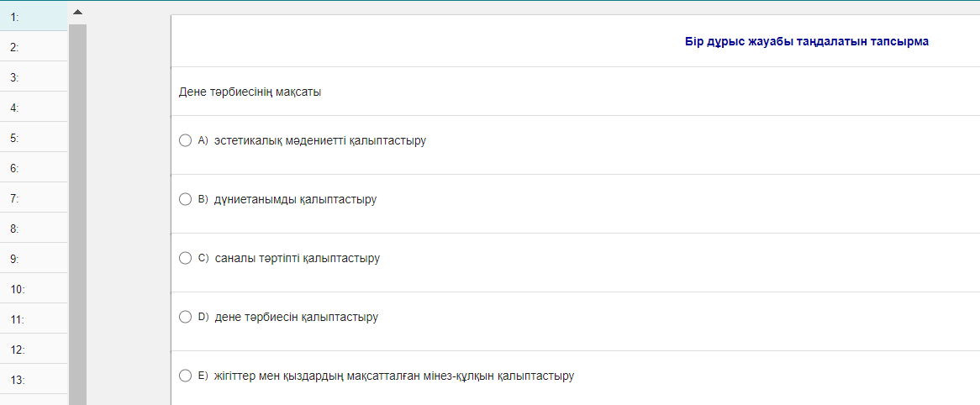Open question 3 from sidebar
Screen dimensions: 980x405
tap(34, 77)
